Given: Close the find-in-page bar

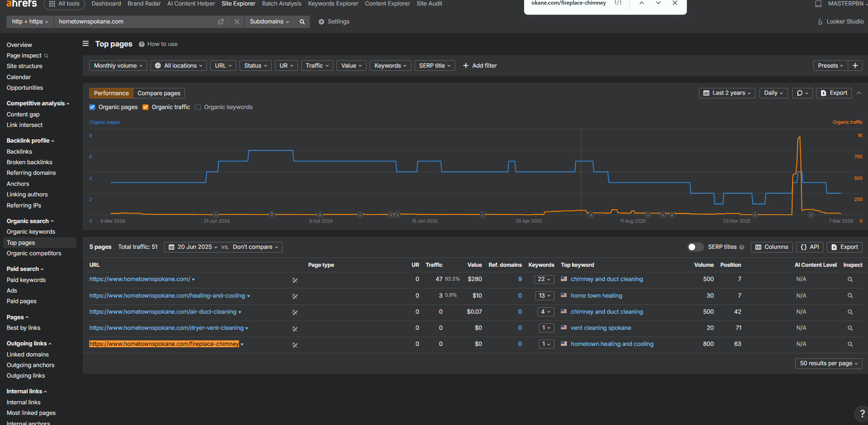Looking at the screenshot, I should [675, 3].
